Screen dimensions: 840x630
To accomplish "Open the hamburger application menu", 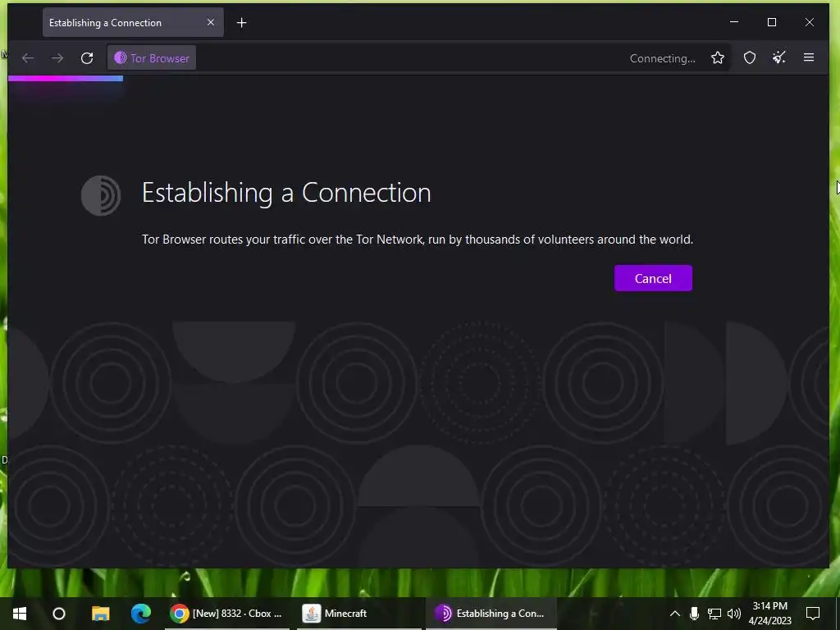I will pyautogui.click(x=809, y=58).
